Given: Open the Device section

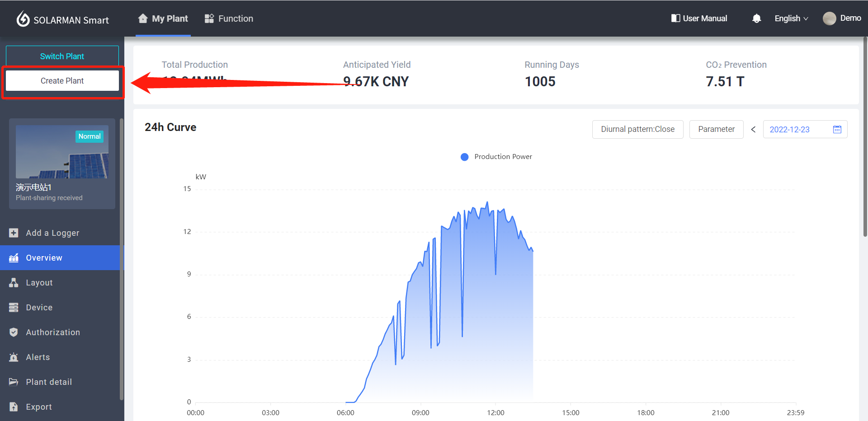Looking at the screenshot, I should (x=39, y=308).
